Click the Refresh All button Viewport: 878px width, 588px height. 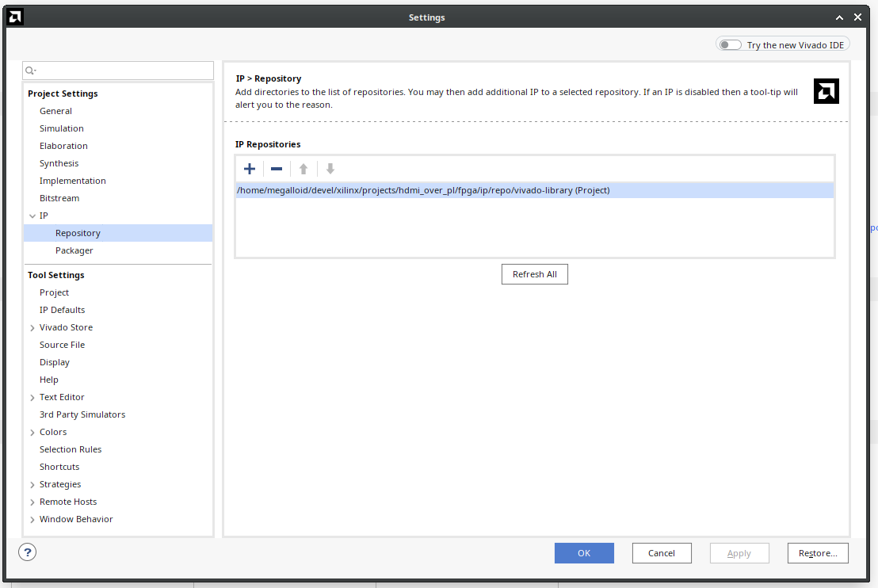535,274
